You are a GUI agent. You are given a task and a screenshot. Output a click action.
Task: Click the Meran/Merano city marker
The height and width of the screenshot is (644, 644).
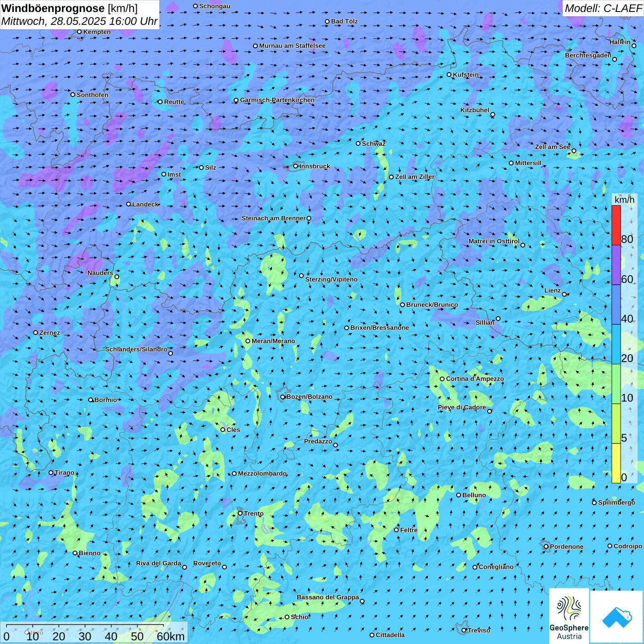coord(248,341)
